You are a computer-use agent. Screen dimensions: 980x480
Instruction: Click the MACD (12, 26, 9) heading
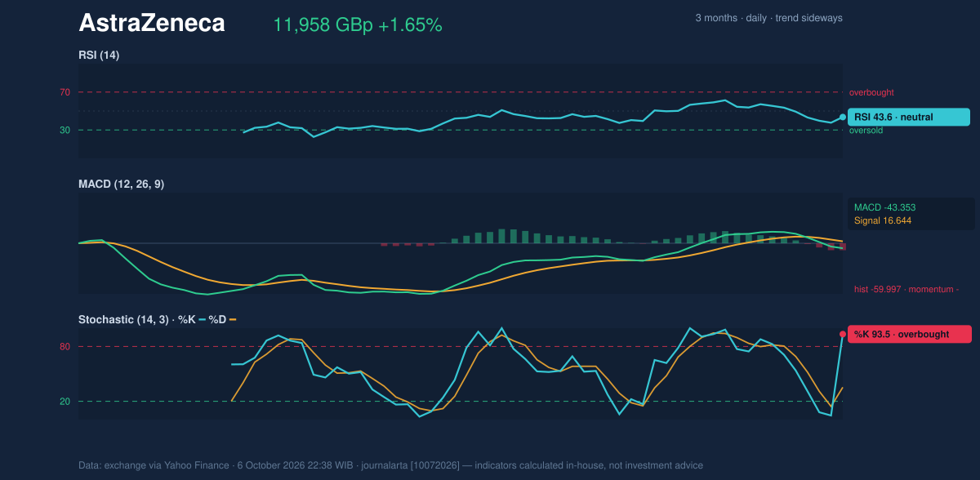click(x=121, y=184)
